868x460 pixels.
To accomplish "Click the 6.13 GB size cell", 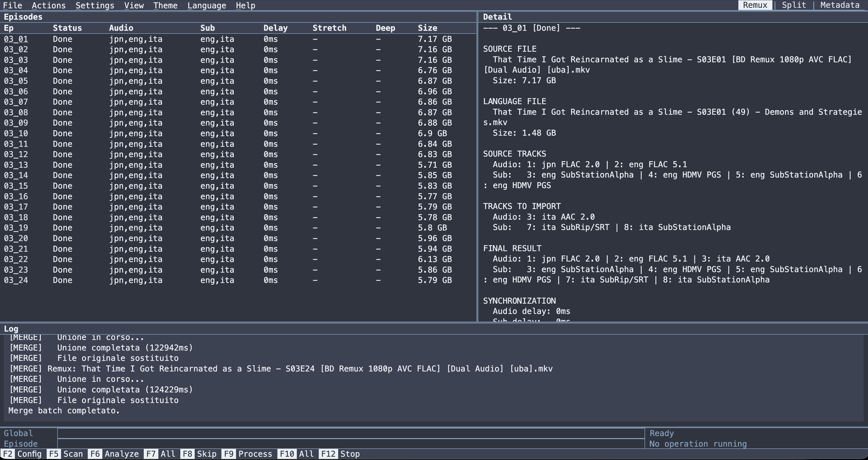I will (x=435, y=260).
